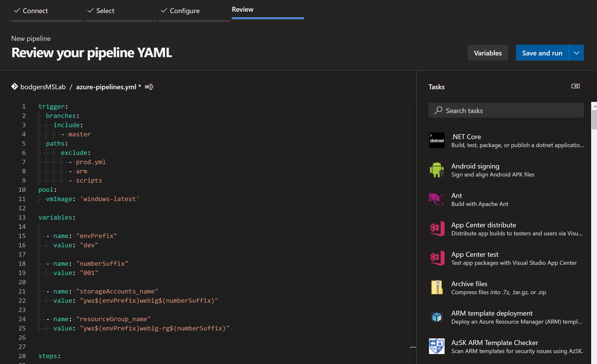597x364 pixels.
Task: Select the AzSK ARM Template Checker icon
Action: 437,346
